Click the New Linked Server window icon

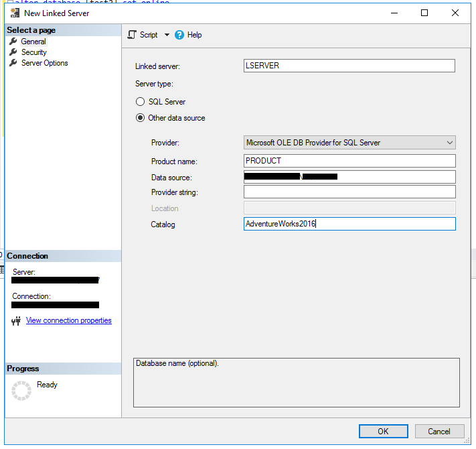point(15,13)
